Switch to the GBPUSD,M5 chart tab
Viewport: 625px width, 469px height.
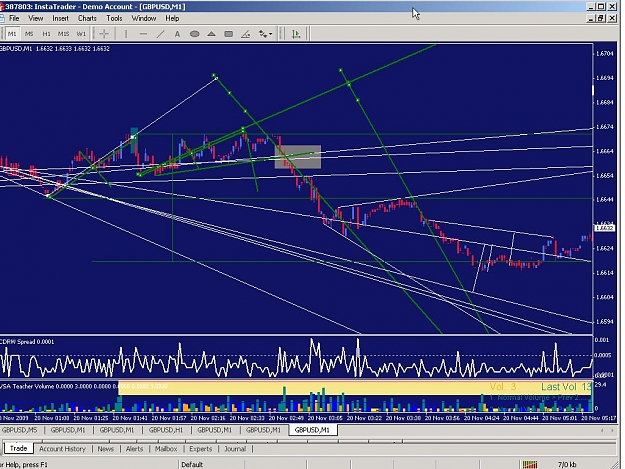click(19, 430)
